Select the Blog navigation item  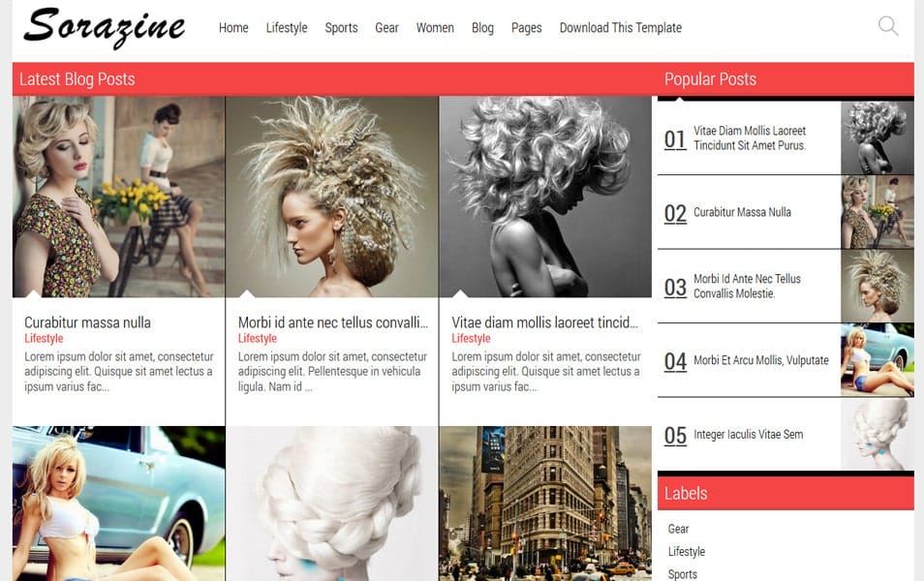(x=482, y=28)
